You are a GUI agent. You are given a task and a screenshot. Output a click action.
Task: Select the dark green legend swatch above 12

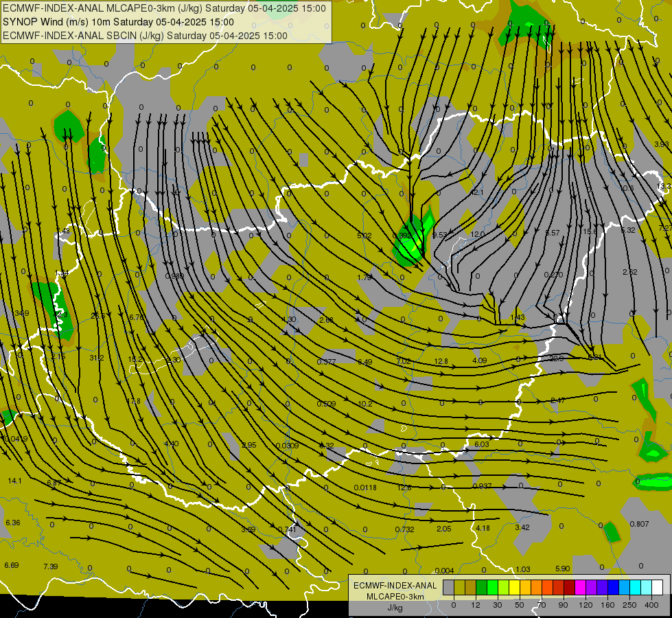(481, 588)
